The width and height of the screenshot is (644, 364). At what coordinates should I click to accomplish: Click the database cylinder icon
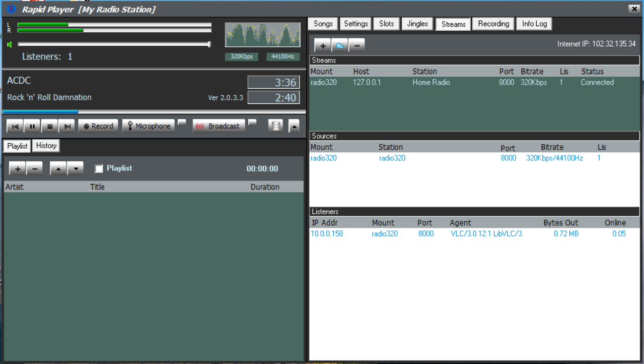pyautogui.click(x=275, y=126)
